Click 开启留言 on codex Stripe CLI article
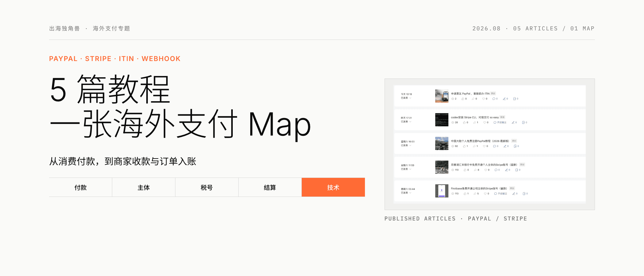The width and height of the screenshot is (644, 276). tap(500, 122)
